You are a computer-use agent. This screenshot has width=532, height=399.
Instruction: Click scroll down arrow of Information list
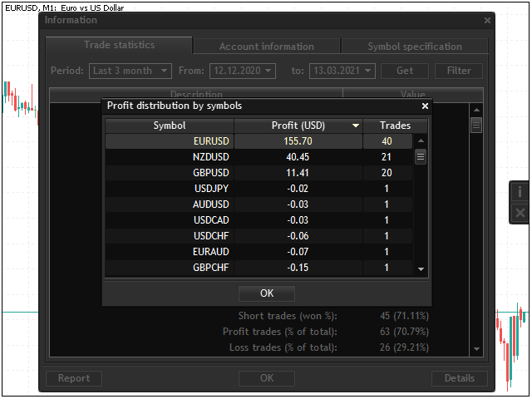(x=476, y=349)
